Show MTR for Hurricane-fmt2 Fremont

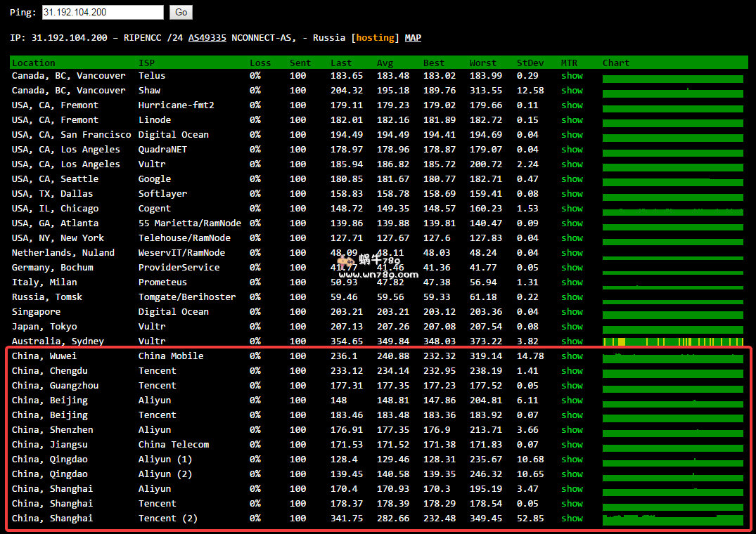(572, 105)
